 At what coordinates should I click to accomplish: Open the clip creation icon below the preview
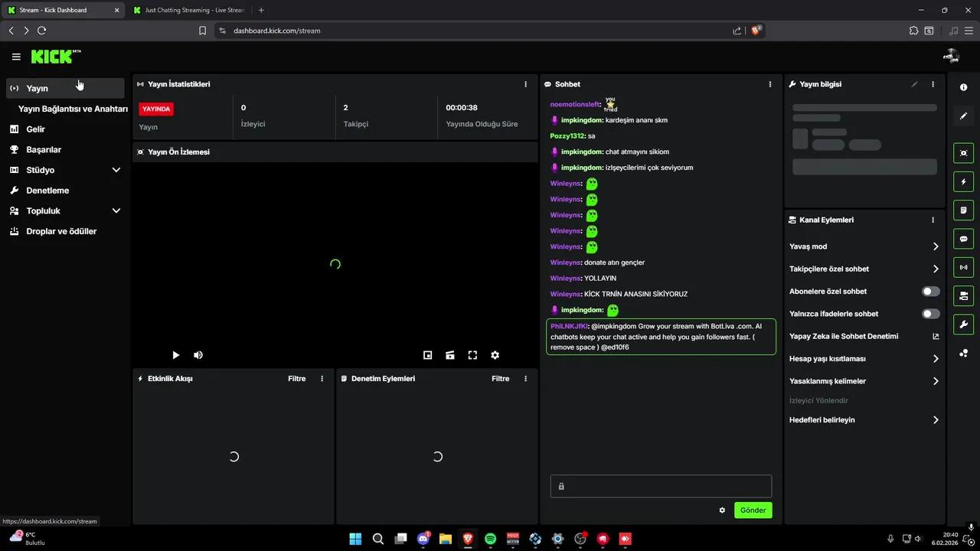(x=449, y=355)
